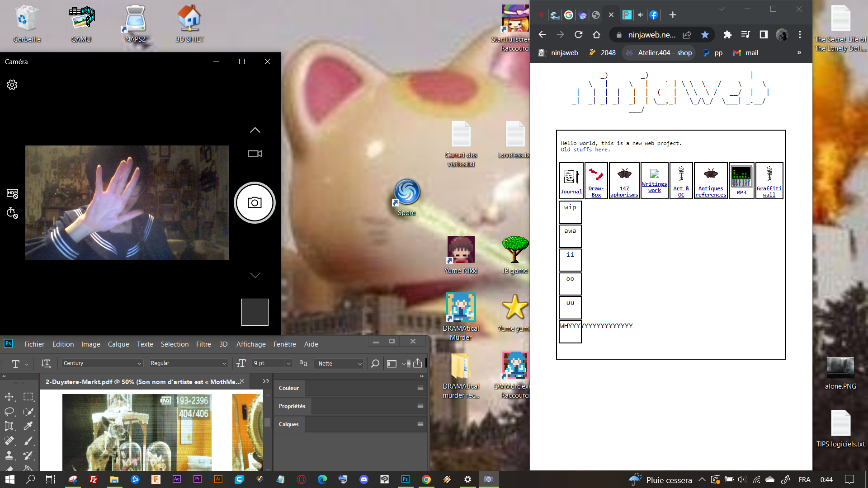This screenshot has height=488, width=868.
Task: Select the Eyedropper tool
Action: (x=28, y=426)
